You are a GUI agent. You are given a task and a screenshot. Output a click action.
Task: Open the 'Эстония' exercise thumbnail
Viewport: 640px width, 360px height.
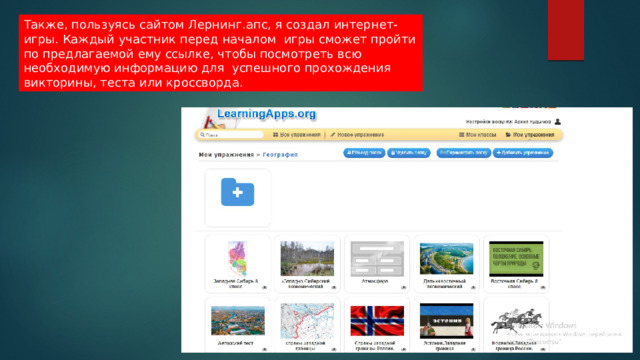[447, 321]
